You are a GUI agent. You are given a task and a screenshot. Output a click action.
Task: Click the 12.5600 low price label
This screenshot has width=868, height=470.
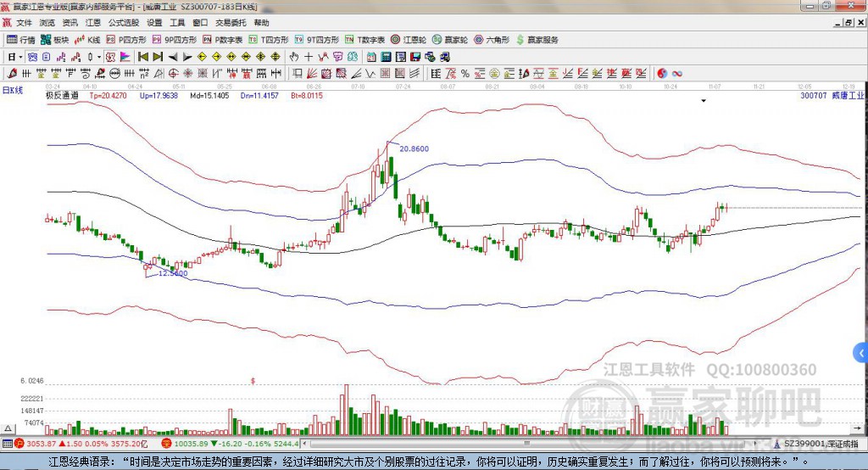[x=173, y=273]
